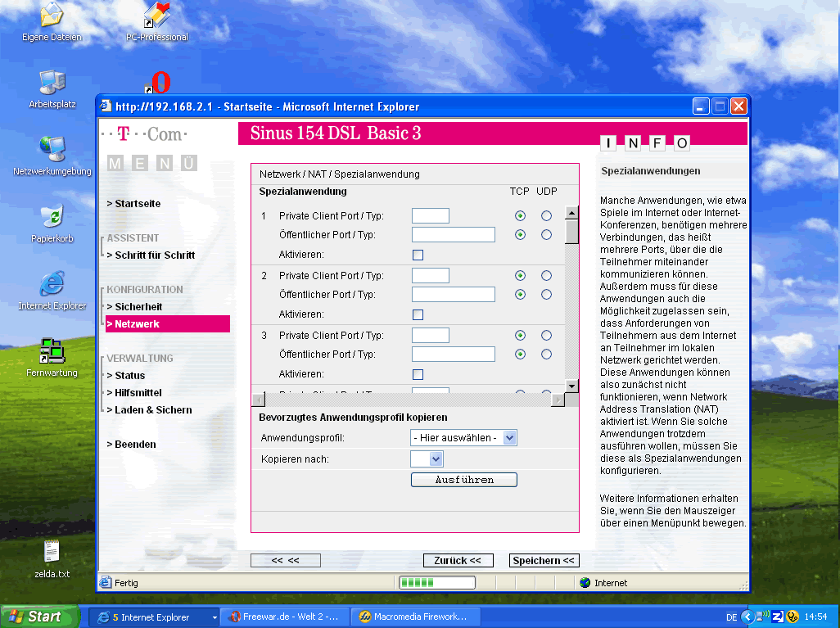The height and width of the screenshot is (628, 840).
Task: Open zelda.txt desktop file icon
Action: click(52, 551)
